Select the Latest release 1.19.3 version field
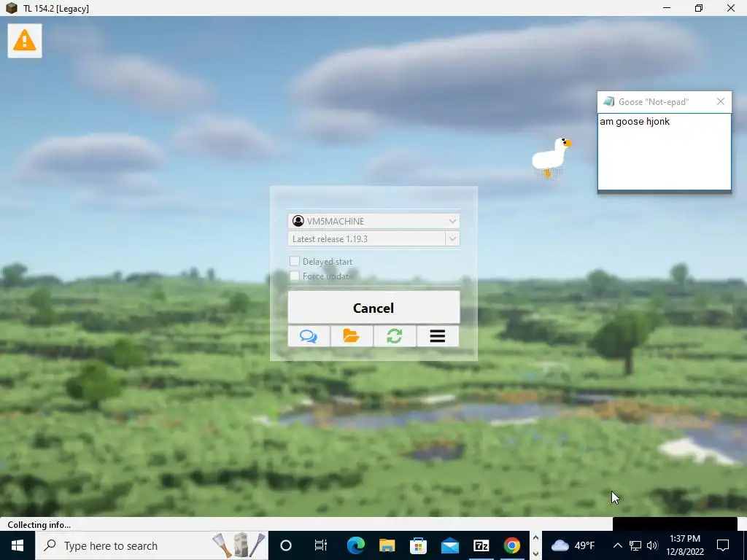Screen dimensions: 747x560 point(367,238)
